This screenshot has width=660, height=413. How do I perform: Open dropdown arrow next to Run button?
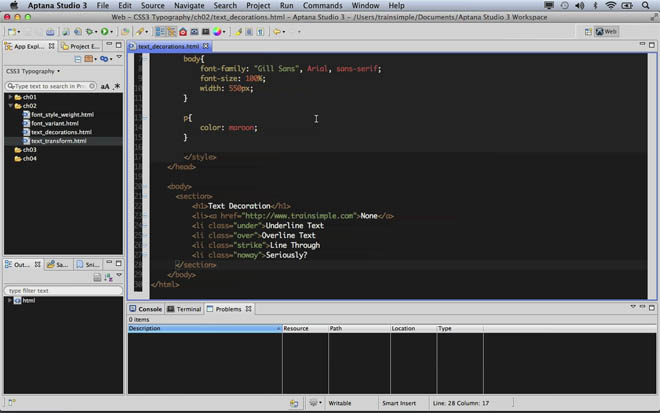[x=111, y=32]
